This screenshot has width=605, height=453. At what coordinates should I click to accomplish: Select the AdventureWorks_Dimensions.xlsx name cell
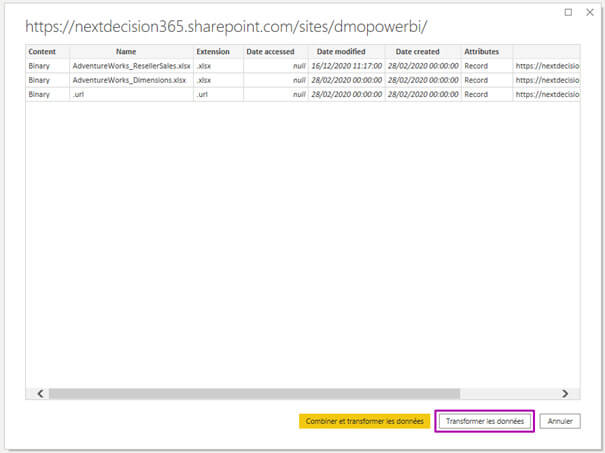point(131,80)
